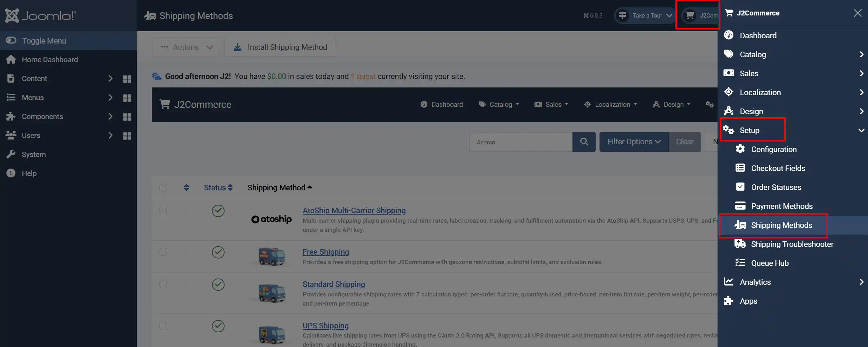The height and width of the screenshot is (347, 868).
Task: Click the Design icon in side panel
Action: tap(729, 111)
